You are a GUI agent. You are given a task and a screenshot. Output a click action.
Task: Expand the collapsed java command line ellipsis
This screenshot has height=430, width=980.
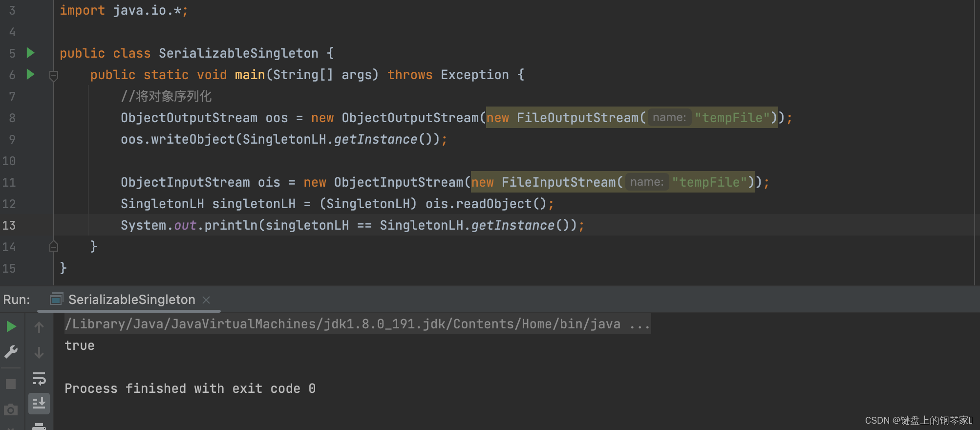coord(639,324)
